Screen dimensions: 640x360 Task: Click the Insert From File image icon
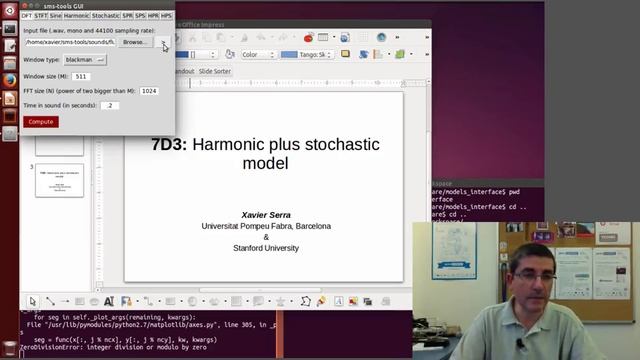[x=353, y=302]
